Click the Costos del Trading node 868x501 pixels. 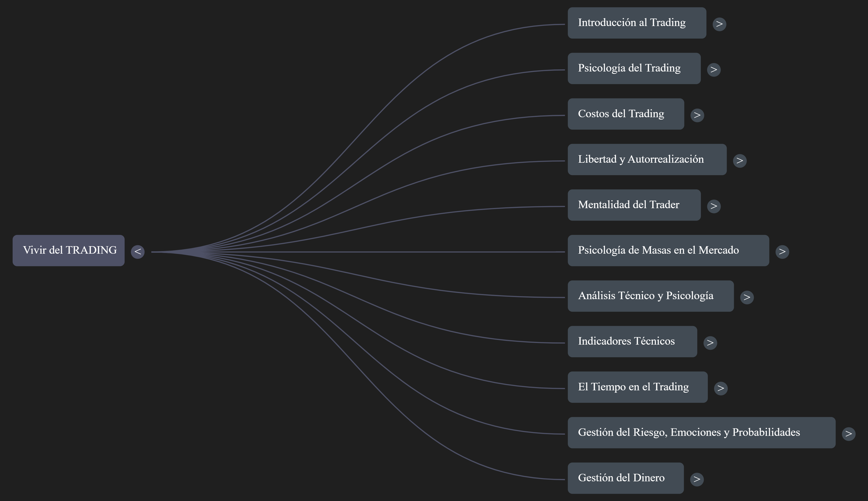pos(625,114)
